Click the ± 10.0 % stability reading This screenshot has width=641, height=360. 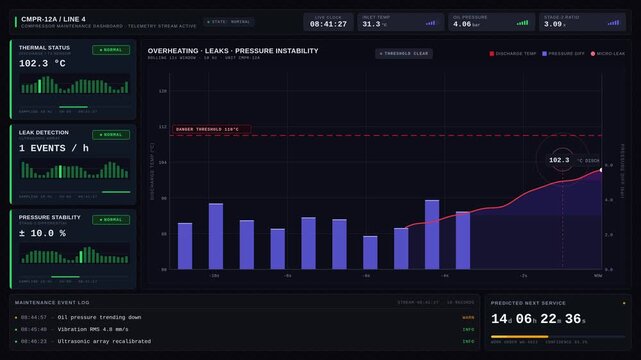click(x=42, y=233)
